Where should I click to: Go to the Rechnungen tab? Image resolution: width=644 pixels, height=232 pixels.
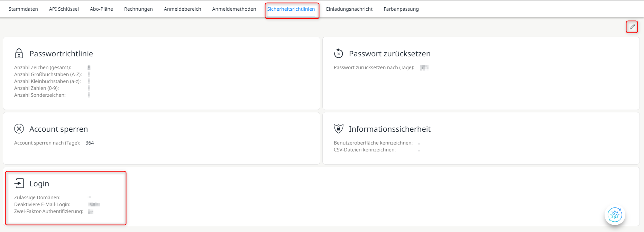(x=138, y=9)
